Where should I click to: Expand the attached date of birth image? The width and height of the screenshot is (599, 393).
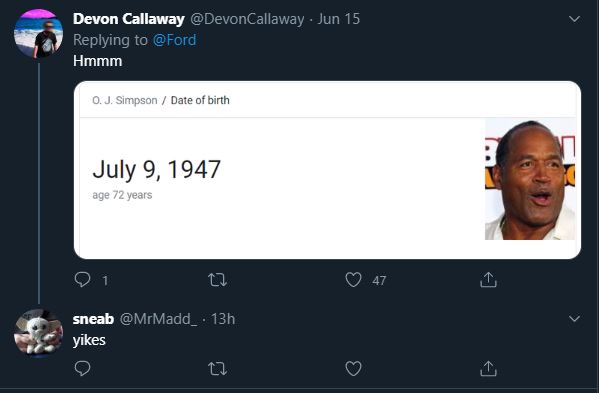coord(327,170)
